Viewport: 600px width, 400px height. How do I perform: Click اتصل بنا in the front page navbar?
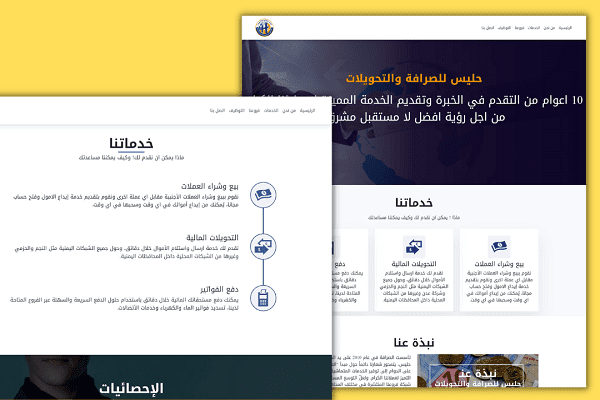(214, 110)
